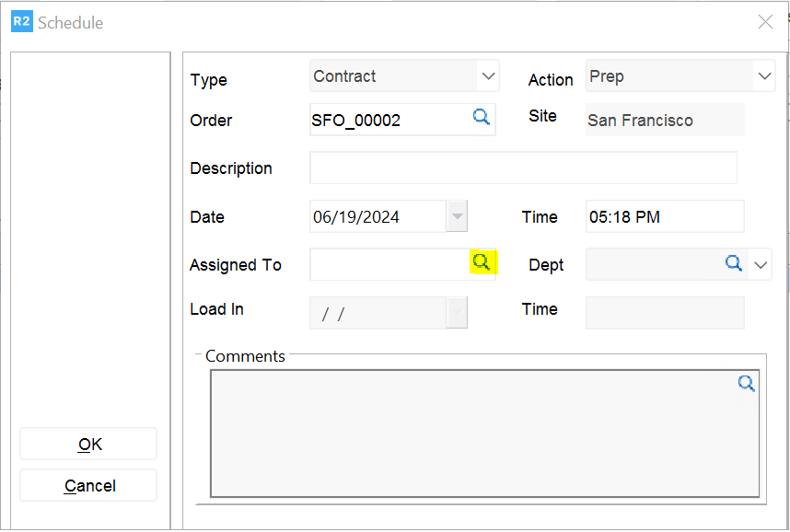Click the Load In Time field
Viewport: 790px width, 532px height.
click(x=664, y=313)
